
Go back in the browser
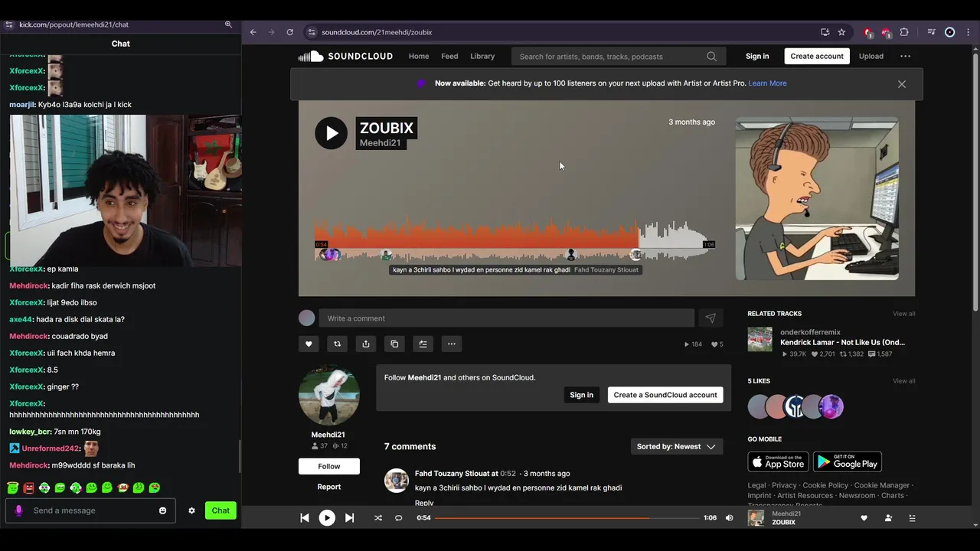[x=253, y=32]
